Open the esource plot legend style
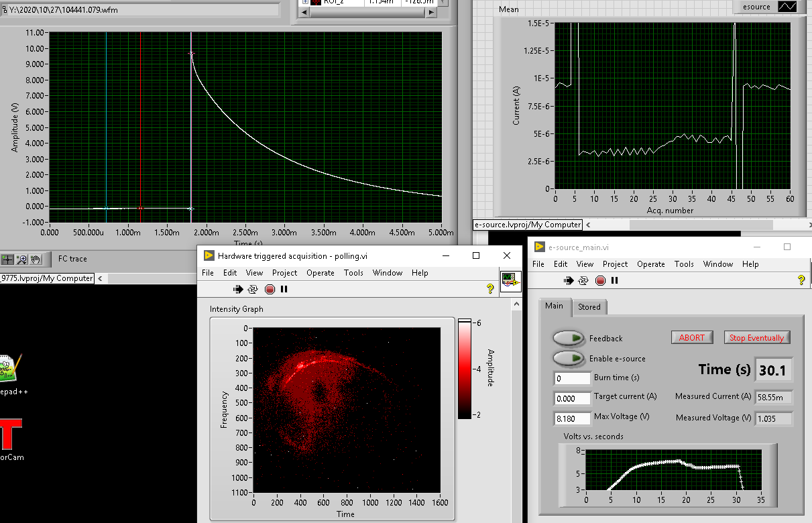The width and height of the screenshot is (812, 523). [x=787, y=7]
